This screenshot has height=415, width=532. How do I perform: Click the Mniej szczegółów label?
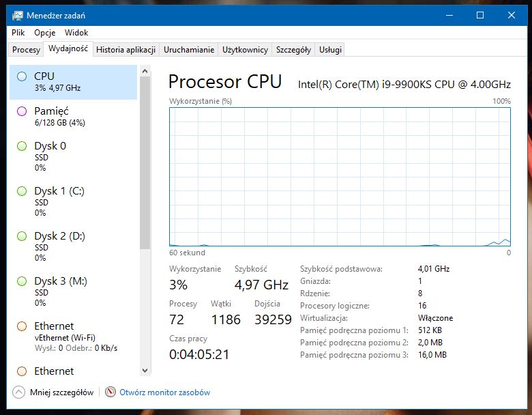pos(62,392)
